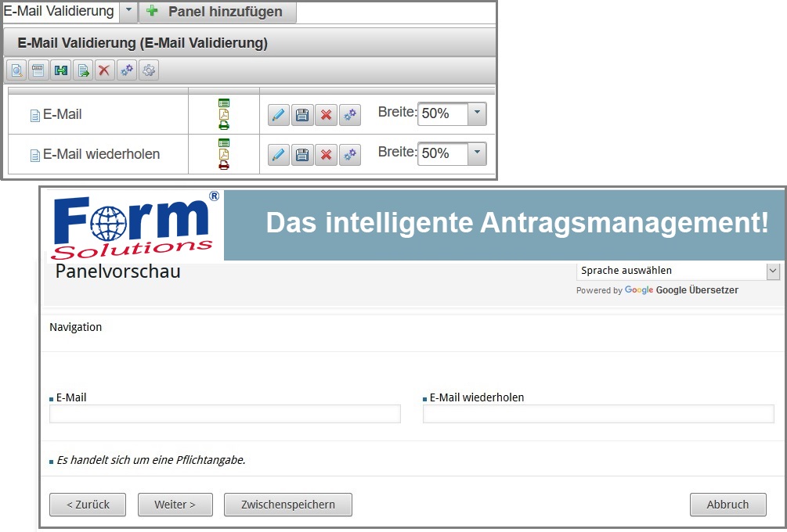Click the panel preview magnifier icon
This screenshot has height=532, width=787.
click(16, 71)
